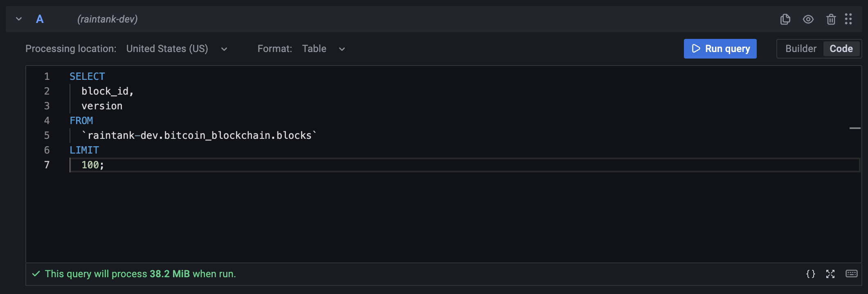Switch to Builder editor mode

click(801, 49)
